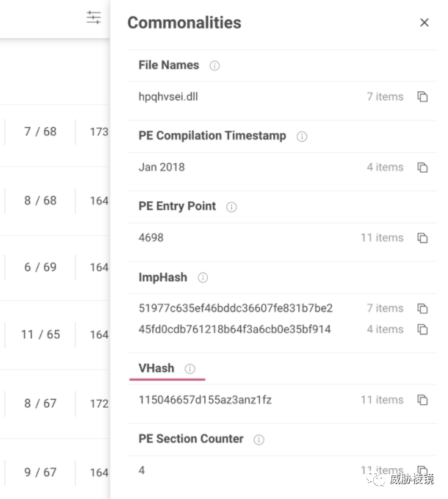This screenshot has height=499, width=448.
Task: Show info for PE Entry Point
Action: click(231, 207)
